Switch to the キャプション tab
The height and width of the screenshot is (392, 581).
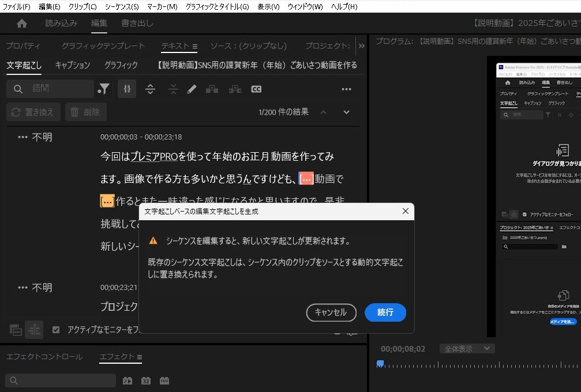[x=73, y=65]
